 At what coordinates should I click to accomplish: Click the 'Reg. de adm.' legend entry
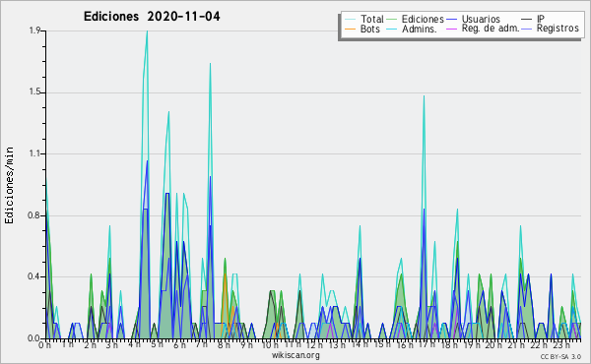click(x=491, y=29)
